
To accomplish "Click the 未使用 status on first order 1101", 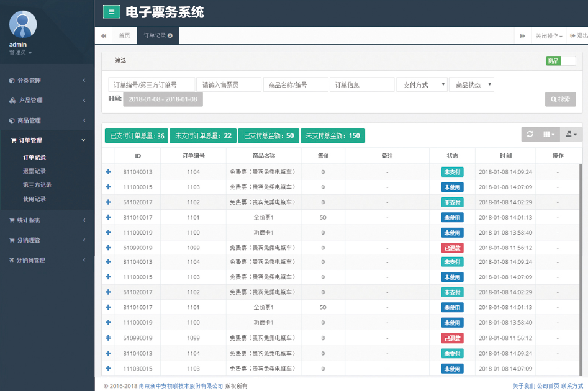I will 452,217.
